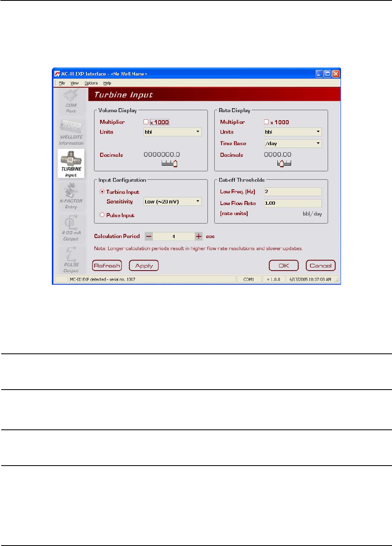The image size is (392, 546).
Task: Maximize the MC-III EXP Interface window
Action: (x=328, y=74)
